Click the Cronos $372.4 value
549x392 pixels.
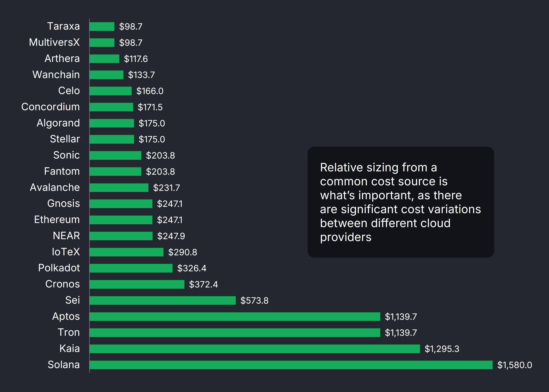click(203, 284)
